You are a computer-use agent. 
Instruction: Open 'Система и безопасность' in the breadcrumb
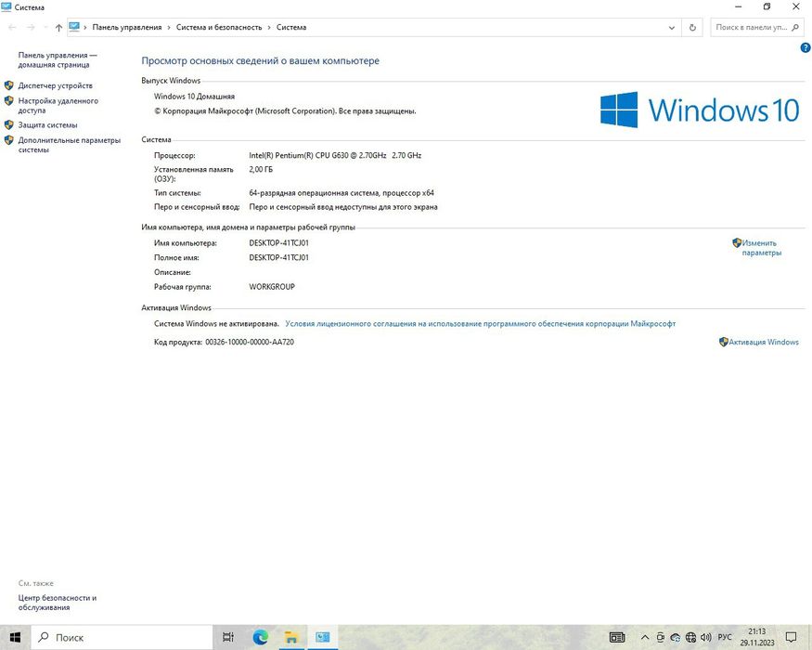click(219, 28)
